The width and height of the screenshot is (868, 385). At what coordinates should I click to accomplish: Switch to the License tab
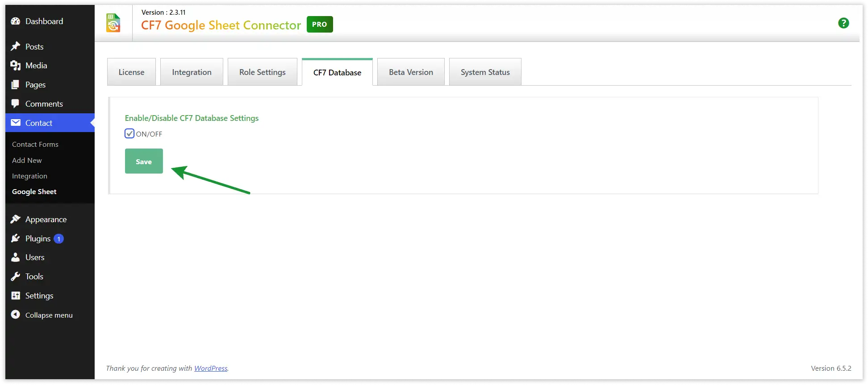point(131,72)
